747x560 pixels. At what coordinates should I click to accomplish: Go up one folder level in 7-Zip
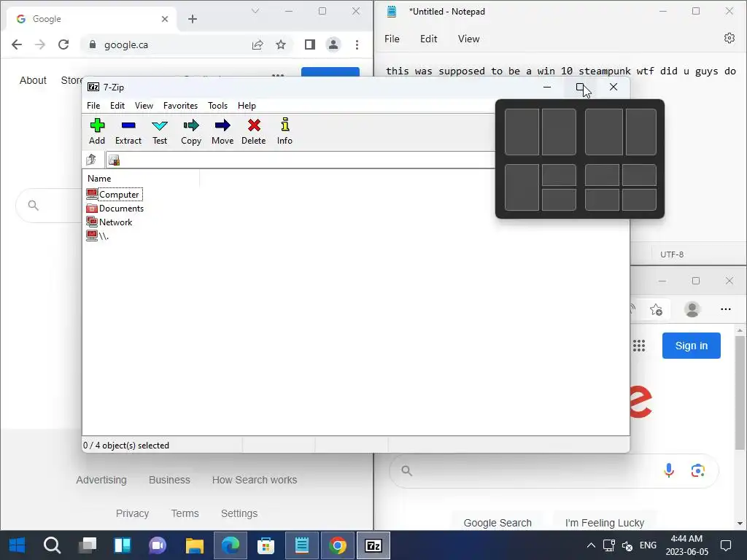coord(91,160)
